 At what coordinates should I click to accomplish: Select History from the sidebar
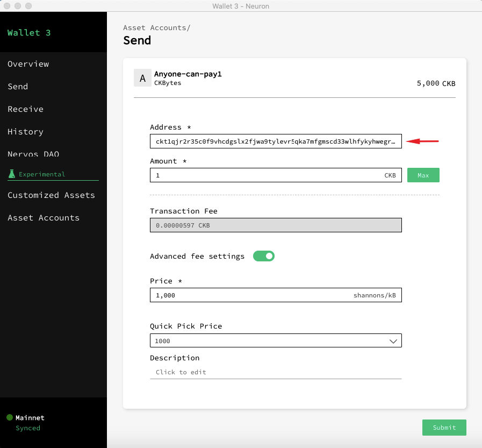click(x=25, y=132)
